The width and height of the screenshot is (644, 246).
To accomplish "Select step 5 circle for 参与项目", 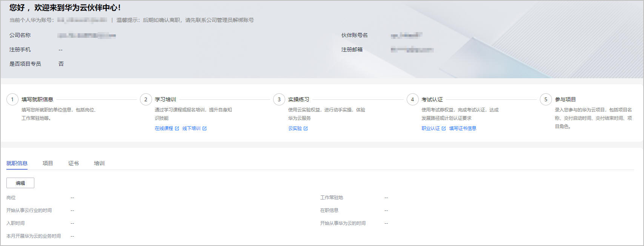I will point(546,99).
